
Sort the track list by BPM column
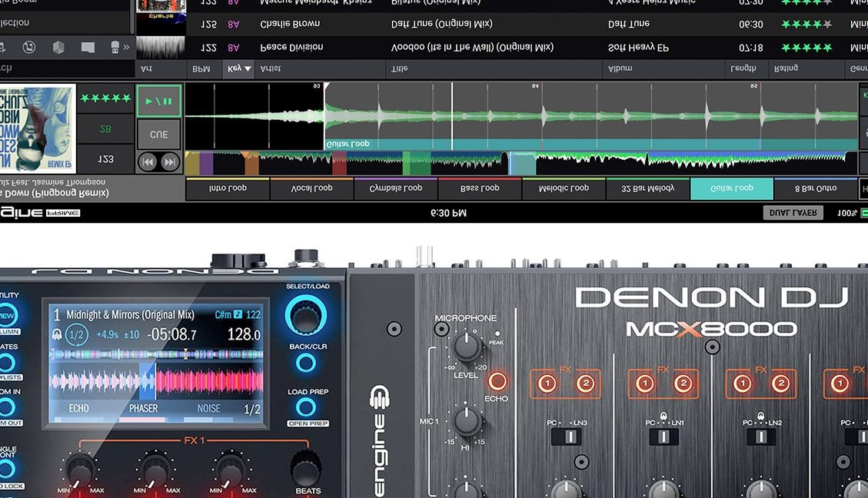pos(201,69)
